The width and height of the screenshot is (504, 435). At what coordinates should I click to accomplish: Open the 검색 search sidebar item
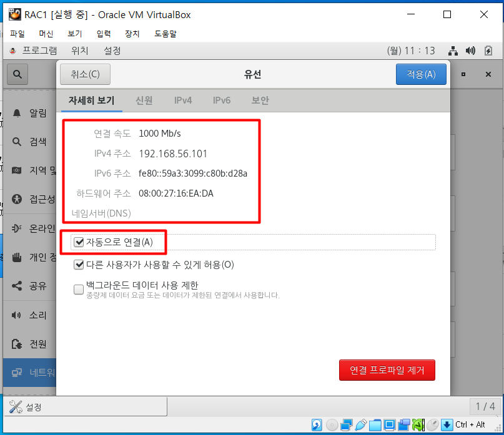pyautogui.click(x=29, y=142)
